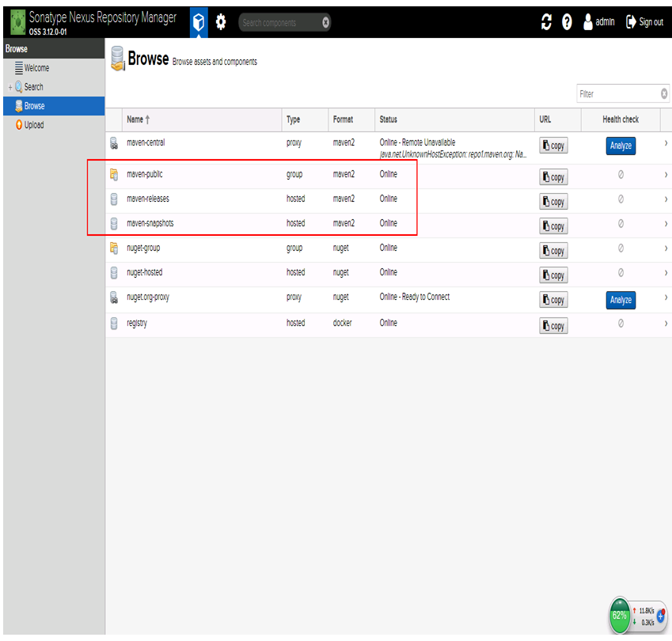Analyze the nuget.org-proxy repository
This screenshot has height=641, width=672.
click(621, 300)
